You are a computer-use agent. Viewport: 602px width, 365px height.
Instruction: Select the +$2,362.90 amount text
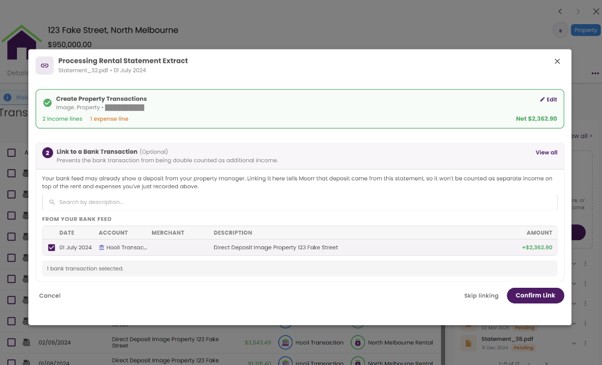(537, 248)
